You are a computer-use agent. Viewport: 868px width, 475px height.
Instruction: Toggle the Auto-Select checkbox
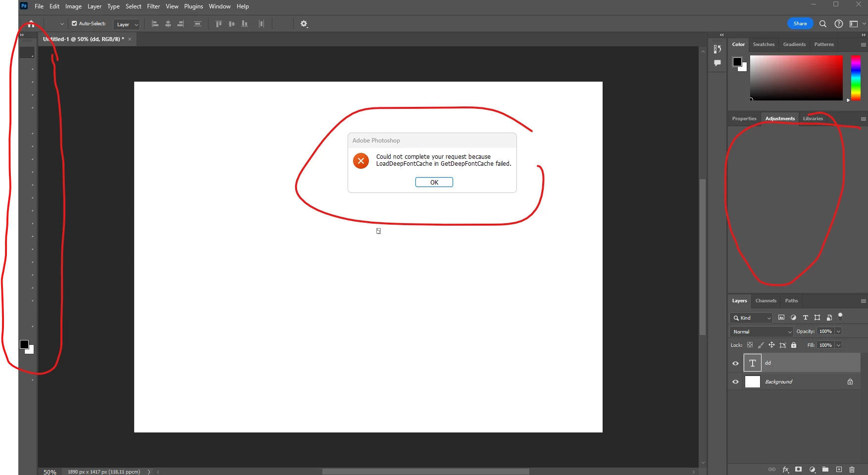point(74,23)
